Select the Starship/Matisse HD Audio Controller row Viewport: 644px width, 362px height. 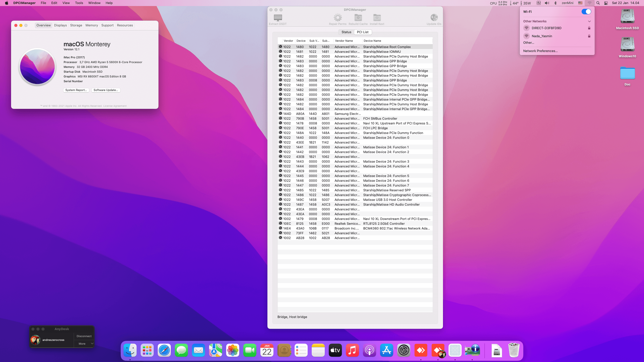pyautogui.click(x=355, y=204)
